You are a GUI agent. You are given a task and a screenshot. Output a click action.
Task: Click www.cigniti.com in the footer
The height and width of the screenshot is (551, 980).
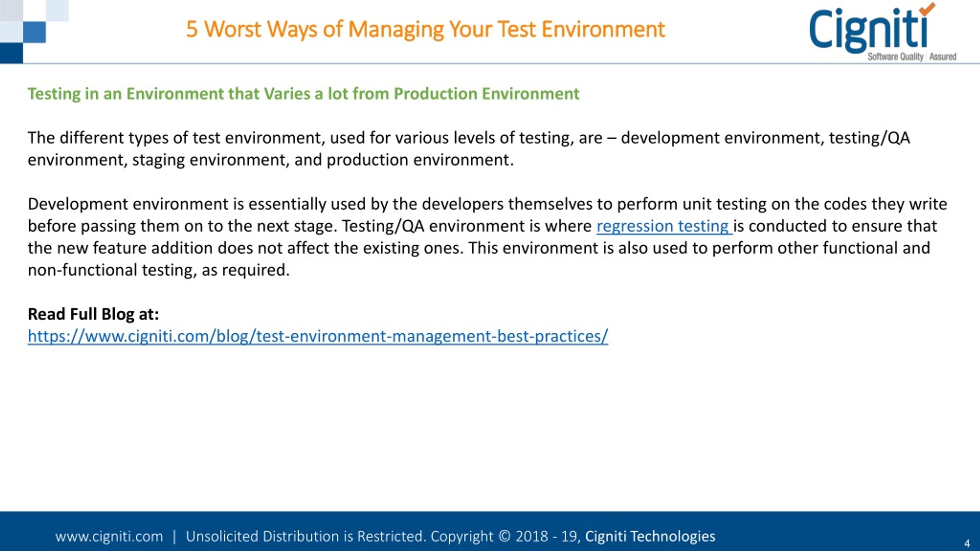pos(109,536)
